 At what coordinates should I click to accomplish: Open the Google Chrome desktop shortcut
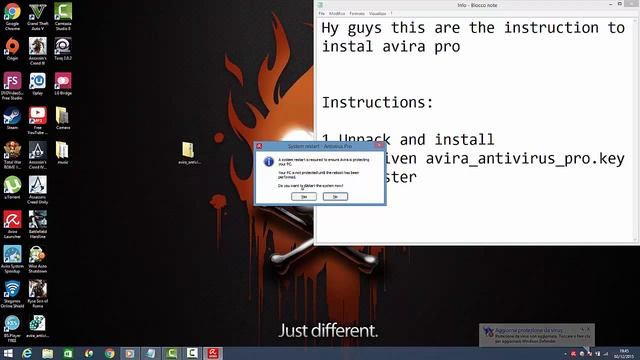[12, 16]
